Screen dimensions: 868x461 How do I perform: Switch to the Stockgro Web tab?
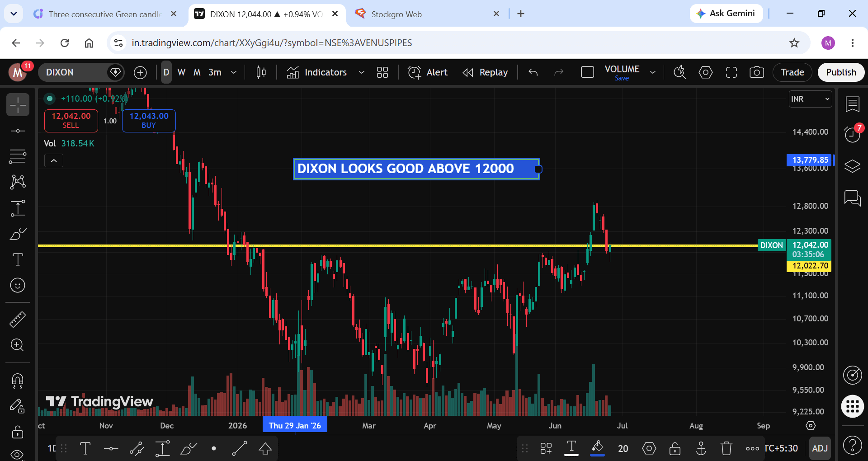[x=396, y=14]
